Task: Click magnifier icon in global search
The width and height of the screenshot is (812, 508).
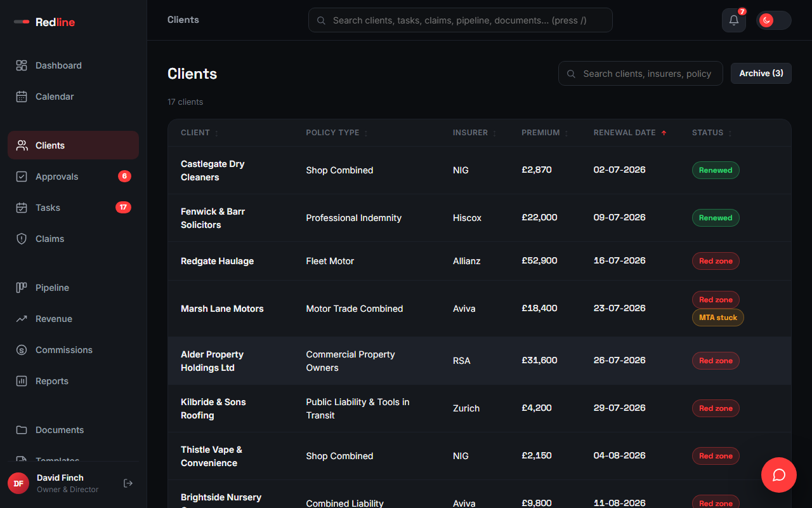Action: tap(322, 20)
